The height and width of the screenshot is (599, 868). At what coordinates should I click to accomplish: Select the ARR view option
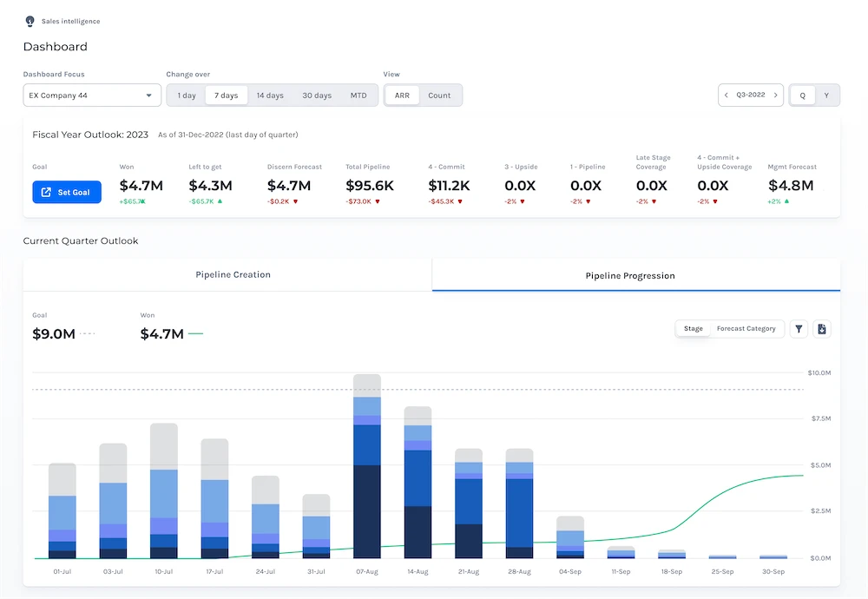coord(402,95)
